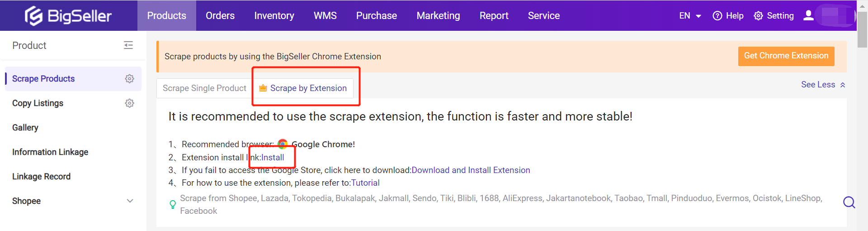Collapse the Product sidebar panel icon
Screen dimensions: 868x231
click(x=128, y=45)
